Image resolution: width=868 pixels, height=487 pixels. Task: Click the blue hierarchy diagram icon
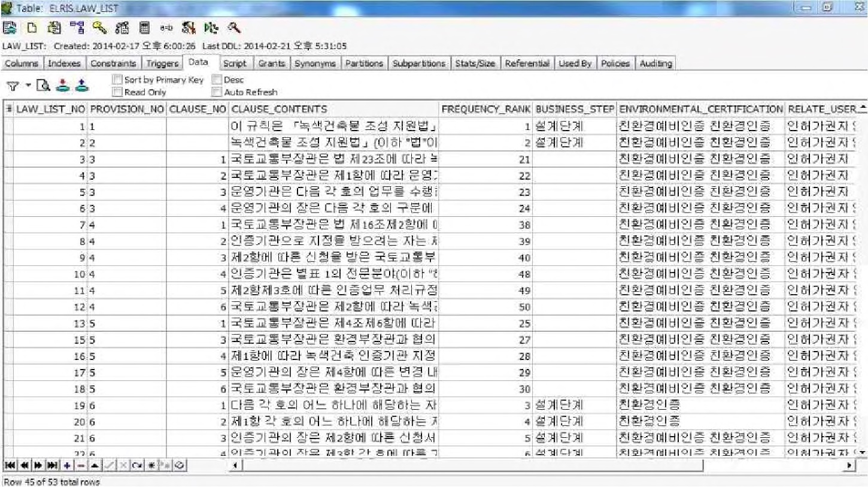tap(78, 28)
